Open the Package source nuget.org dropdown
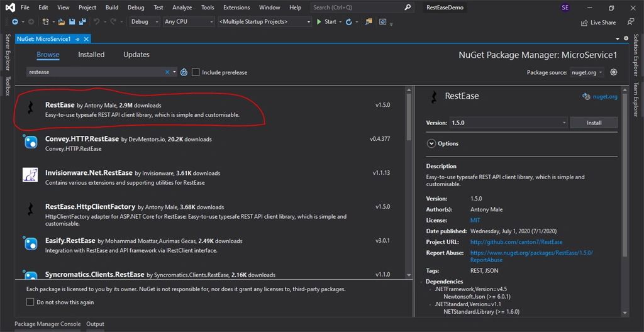Viewport: 644px width, 332px height. coord(587,72)
